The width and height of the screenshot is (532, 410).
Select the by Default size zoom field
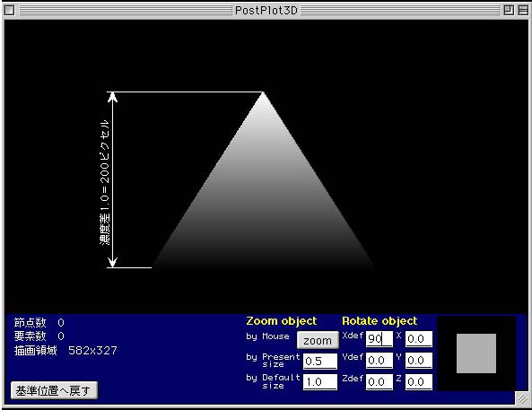click(x=320, y=382)
